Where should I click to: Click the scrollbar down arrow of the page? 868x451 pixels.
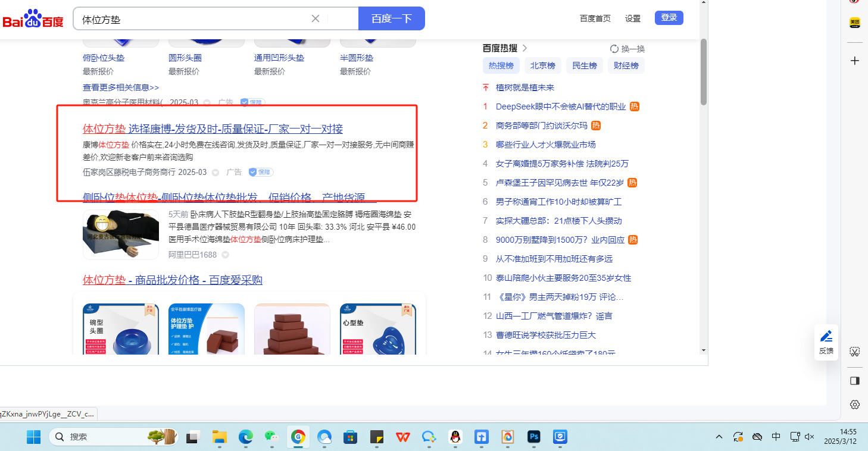tap(703, 350)
